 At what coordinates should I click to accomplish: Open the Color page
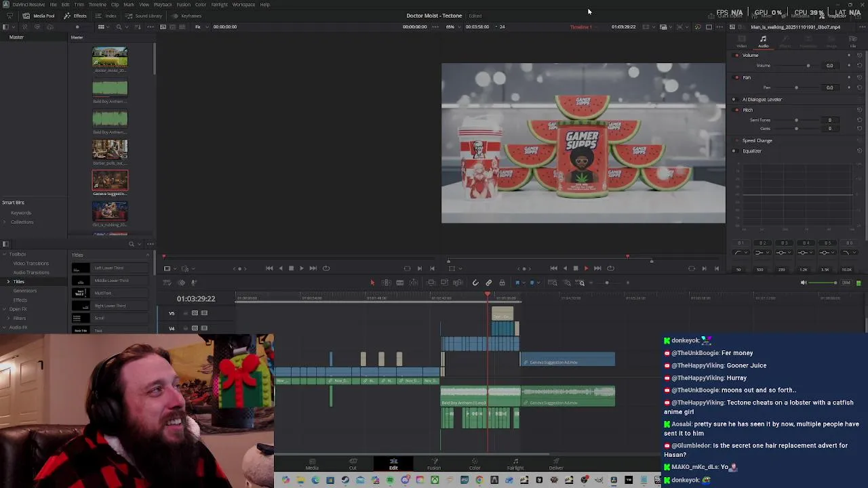tap(475, 464)
